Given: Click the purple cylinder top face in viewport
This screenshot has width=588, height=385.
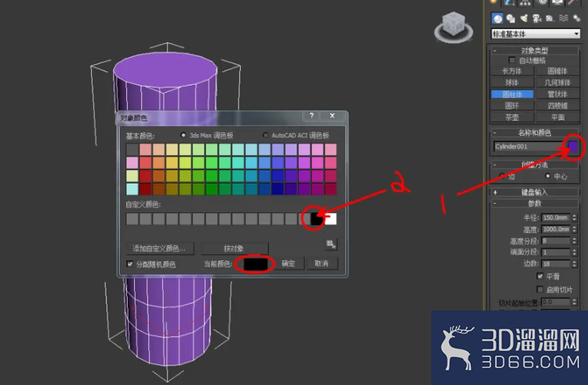Looking at the screenshot, I should [165, 71].
